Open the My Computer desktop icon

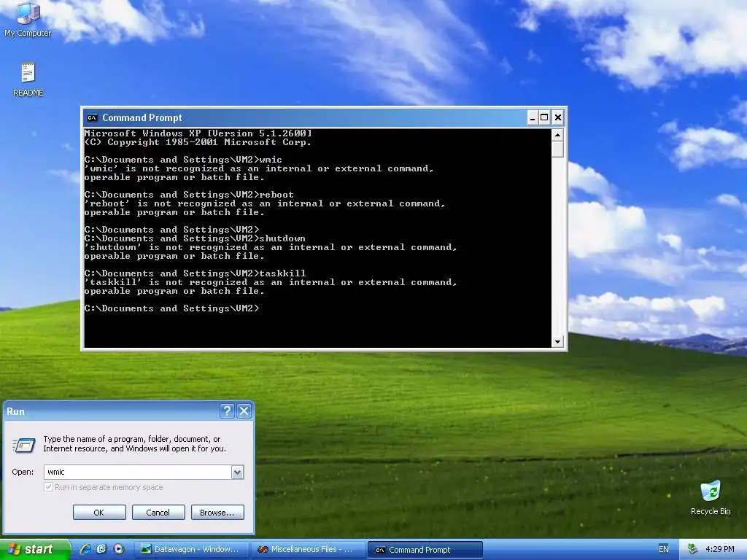(28, 19)
